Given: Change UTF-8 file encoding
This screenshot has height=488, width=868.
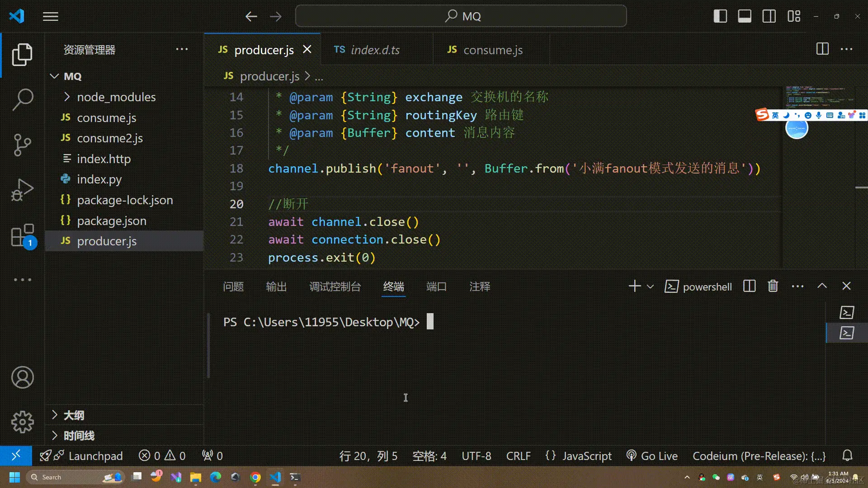Looking at the screenshot, I should [x=476, y=456].
